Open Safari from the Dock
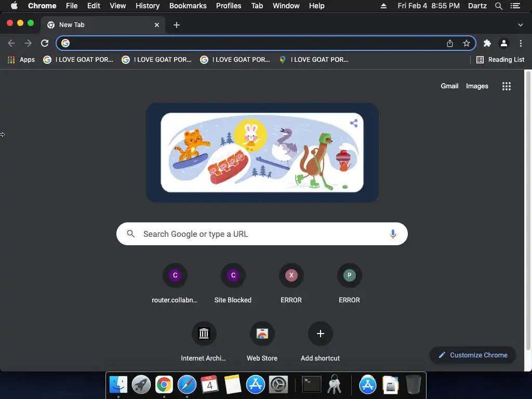Image resolution: width=532 pixels, height=399 pixels. pyautogui.click(x=187, y=385)
